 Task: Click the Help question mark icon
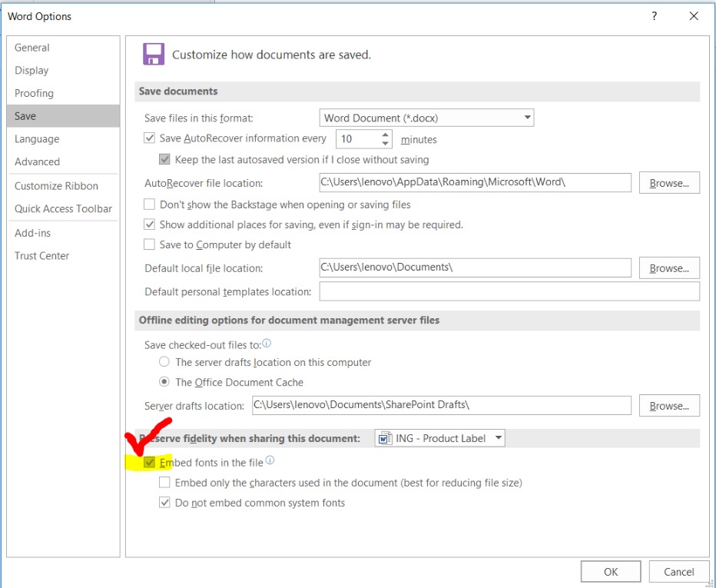[655, 16]
